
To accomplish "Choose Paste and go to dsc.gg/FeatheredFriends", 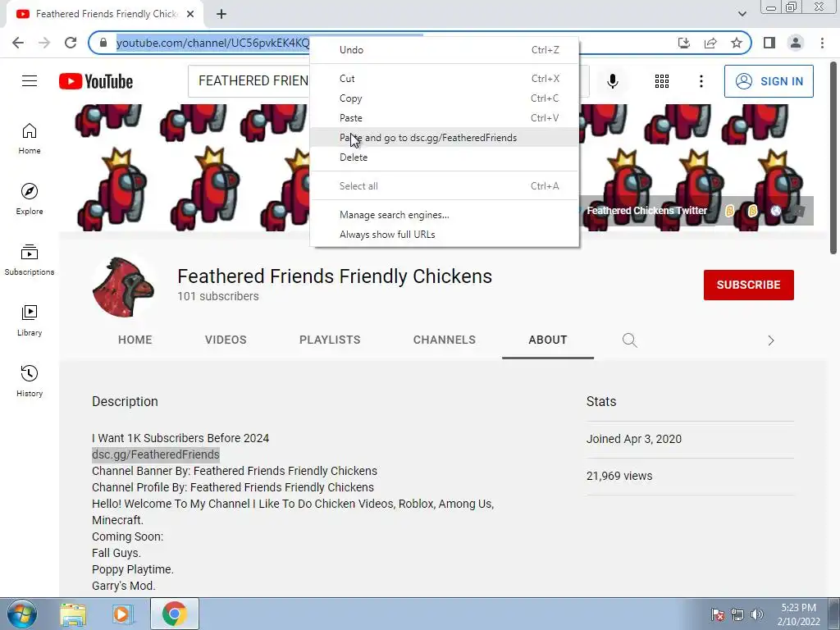I will (x=444, y=138).
